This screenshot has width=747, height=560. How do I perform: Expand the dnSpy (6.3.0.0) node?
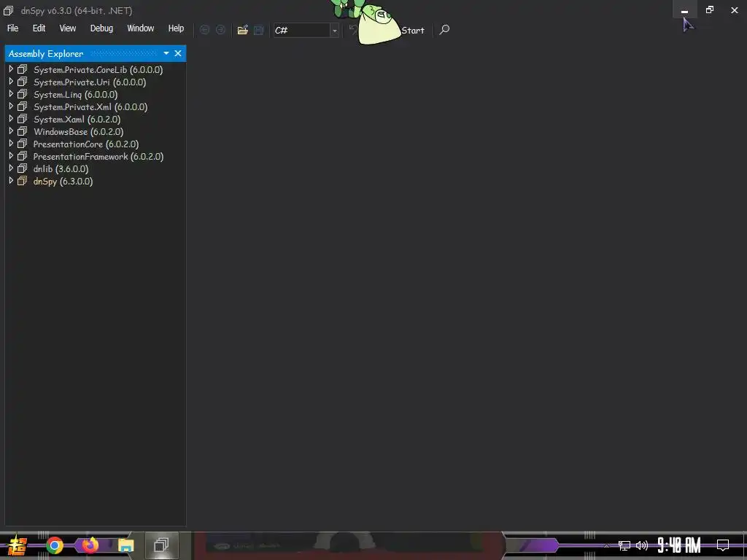(x=10, y=181)
